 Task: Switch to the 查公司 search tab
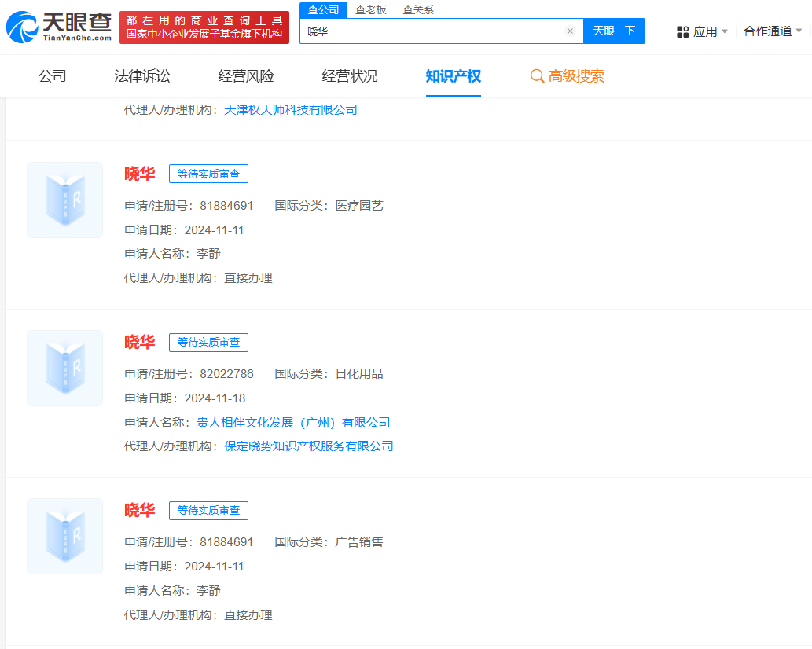[323, 10]
